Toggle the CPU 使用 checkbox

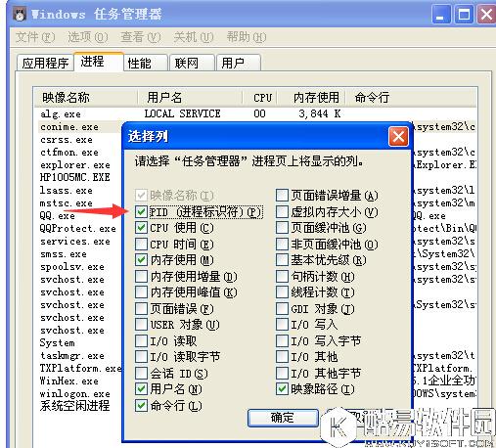(141, 228)
